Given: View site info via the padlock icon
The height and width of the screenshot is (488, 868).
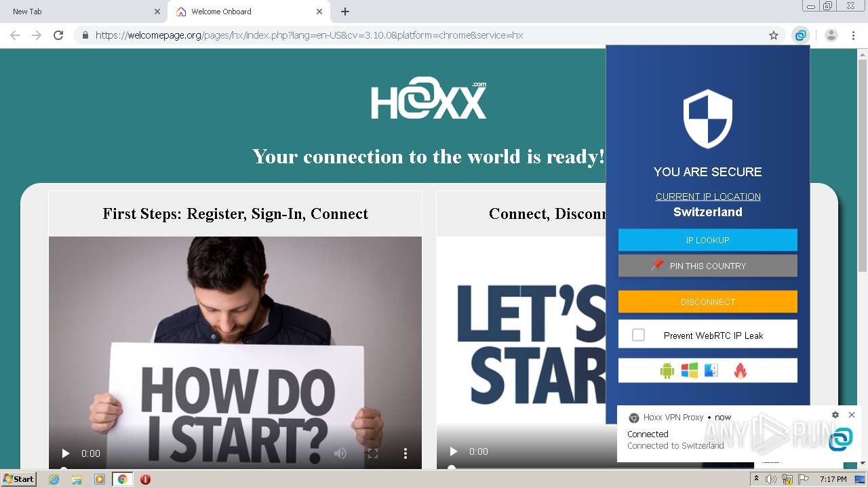Looking at the screenshot, I should tap(85, 35).
